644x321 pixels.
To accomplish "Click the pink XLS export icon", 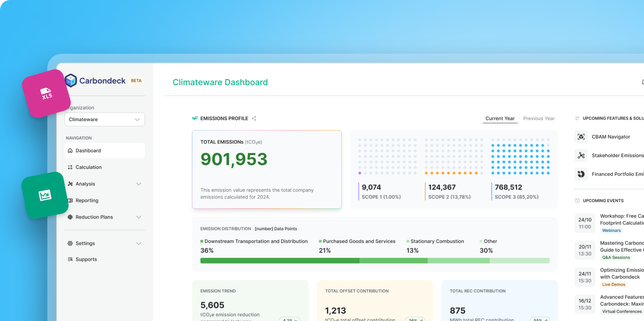I will tap(46, 94).
